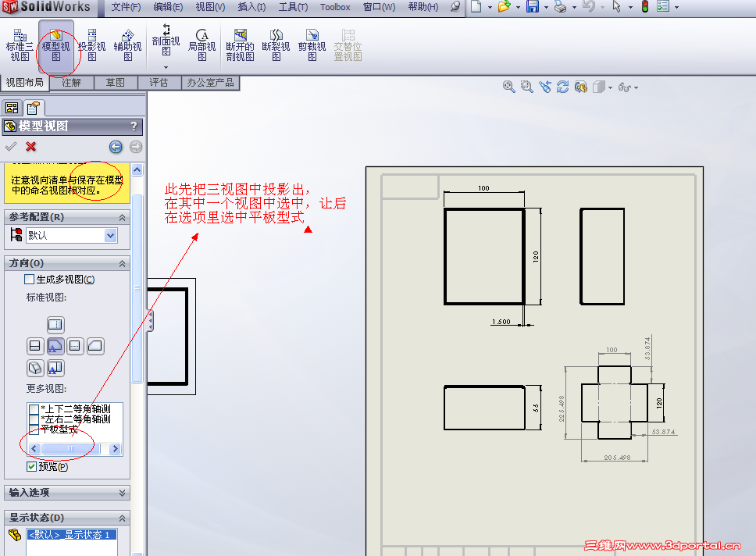
Task: Uncheck the 预览 preview checkbox
Action: 31,466
